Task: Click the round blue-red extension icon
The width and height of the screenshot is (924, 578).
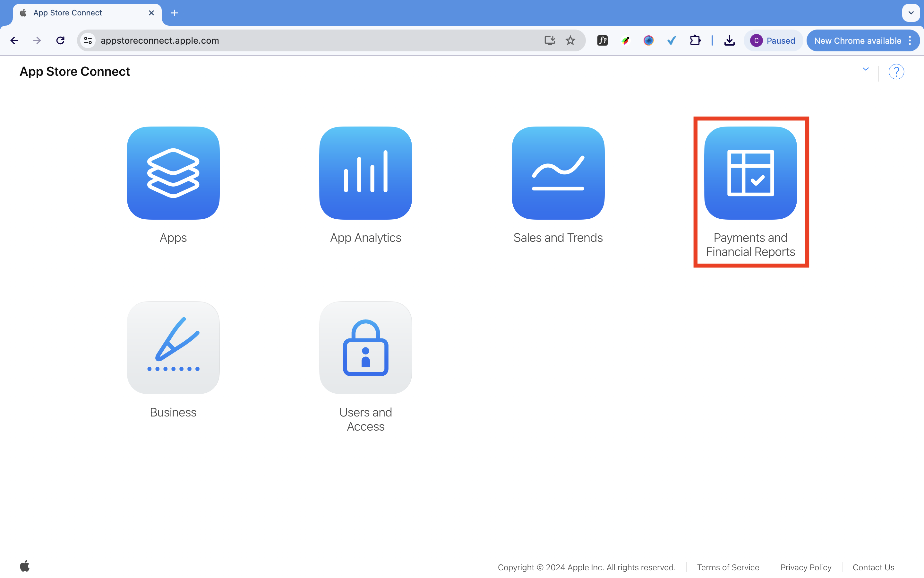Action: (648, 40)
